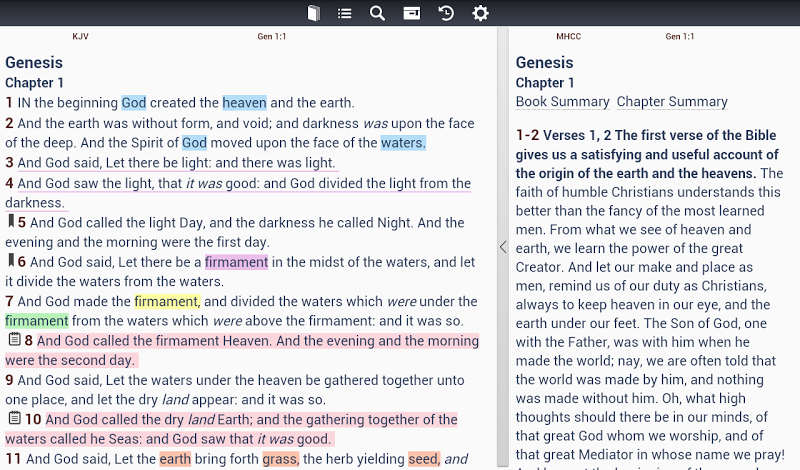Tap verse number 2 in KJV
This screenshot has height=470, width=800.
(x=9, y=123)
